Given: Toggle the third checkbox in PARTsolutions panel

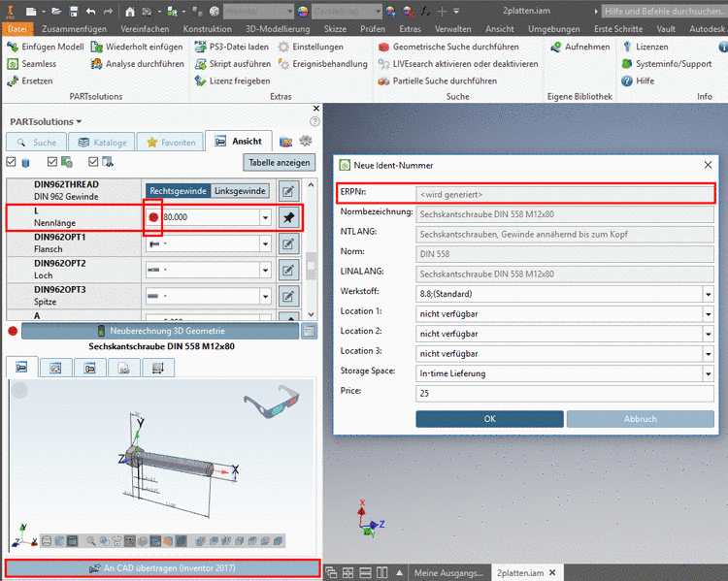Looking at the screenshot, I should coord(93,161).
